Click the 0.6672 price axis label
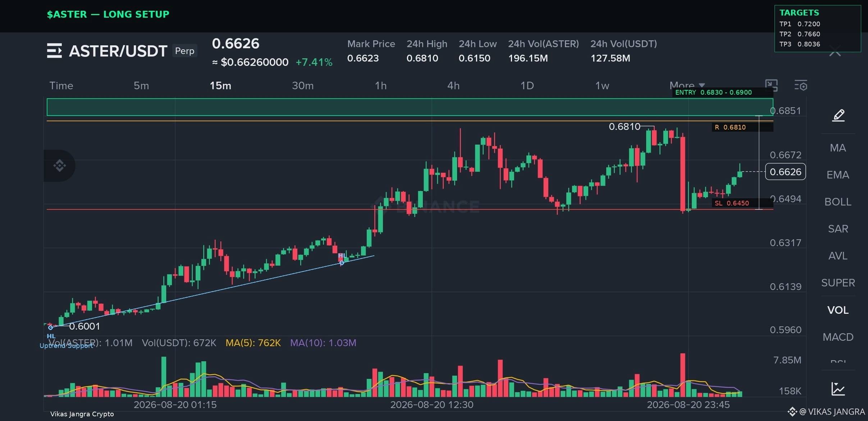Viewport: 868px width, 421px height. [785, 155]
